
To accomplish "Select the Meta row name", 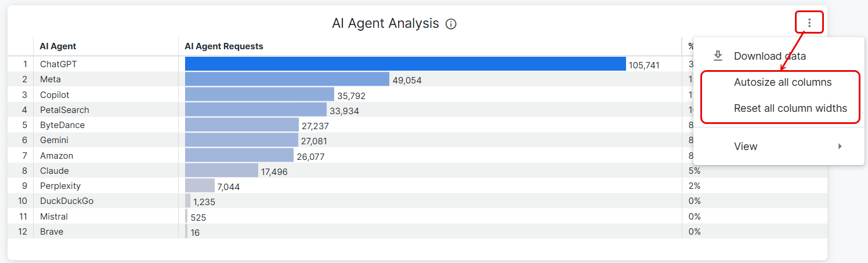I will 50,79.
